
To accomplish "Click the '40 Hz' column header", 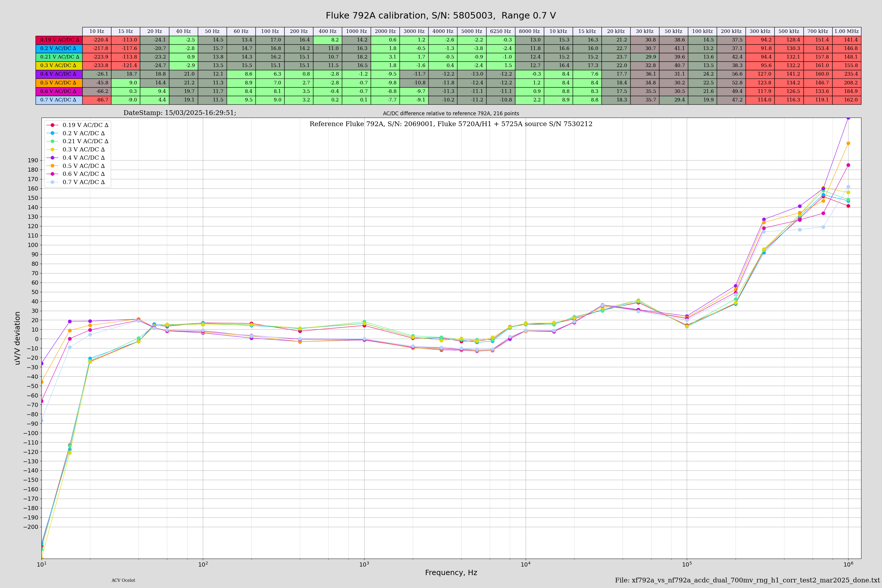I will 183,31.
